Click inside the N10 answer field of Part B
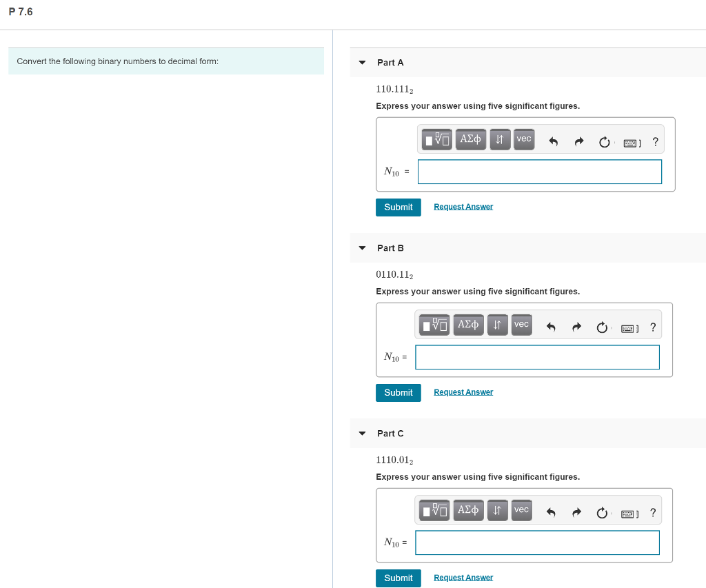Viewport: 706px width, 588px height. point(537,357)
